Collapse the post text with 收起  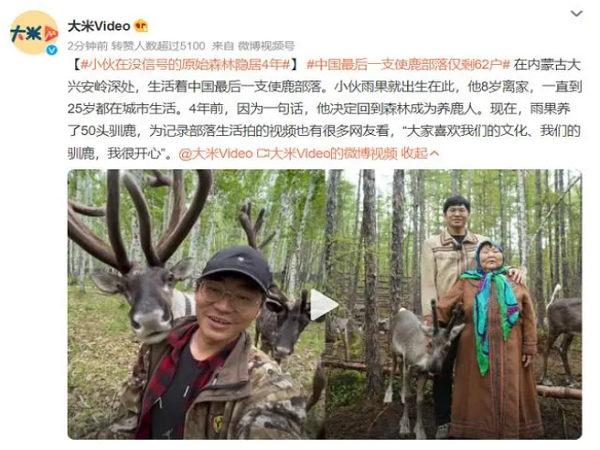pyautogui.click(x=414, y=153)
